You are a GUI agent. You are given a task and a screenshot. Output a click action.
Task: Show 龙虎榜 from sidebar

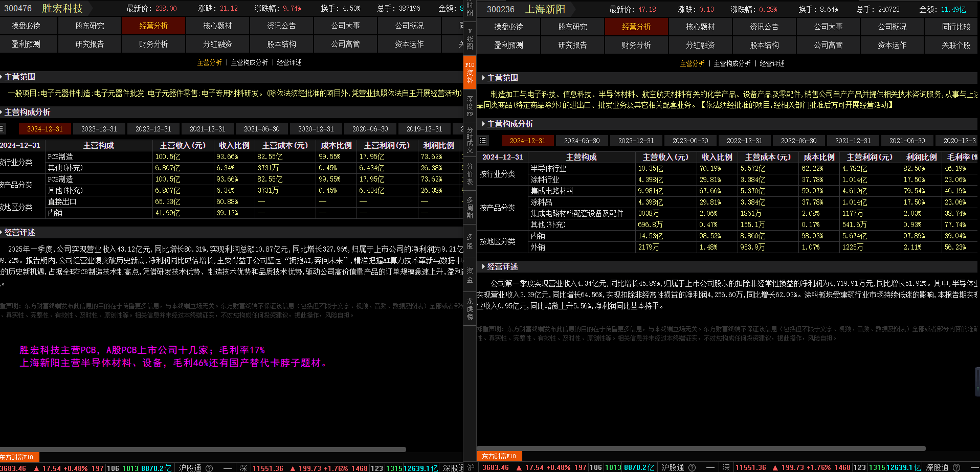pos(470,308)
